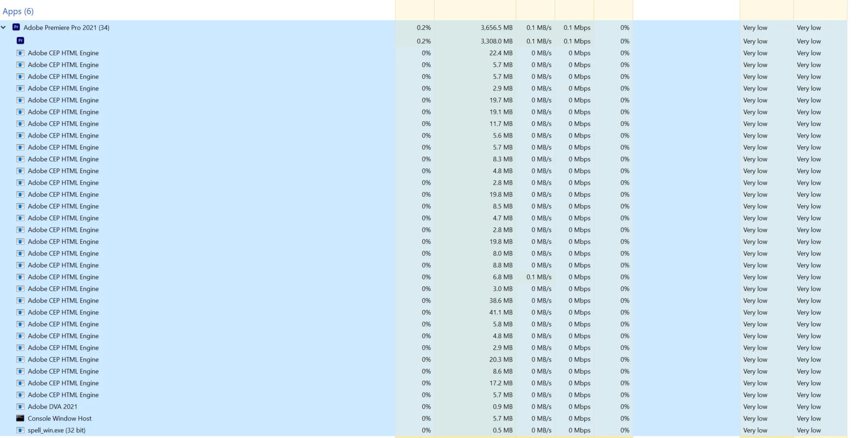
Task: Select Adobe CEP HTML Engine label with 8.8 MB memory
Action: (x=63, y=265)
